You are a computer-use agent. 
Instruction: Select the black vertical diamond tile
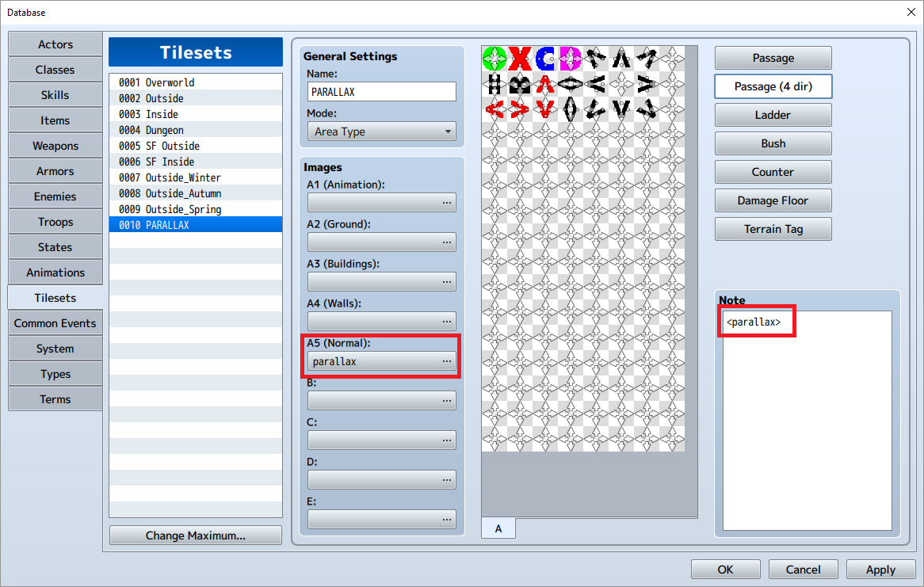(571, 109)
